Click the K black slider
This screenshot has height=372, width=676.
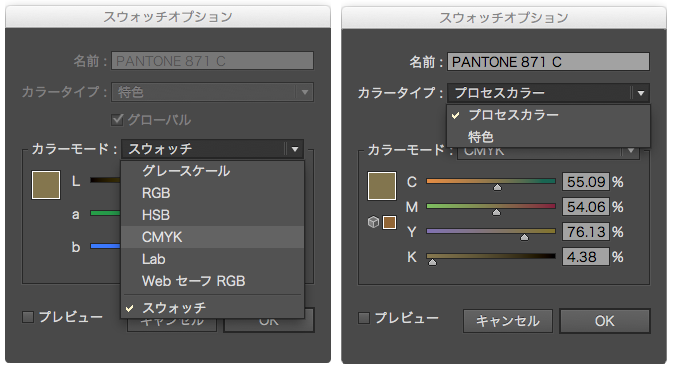tap(491, 256)
